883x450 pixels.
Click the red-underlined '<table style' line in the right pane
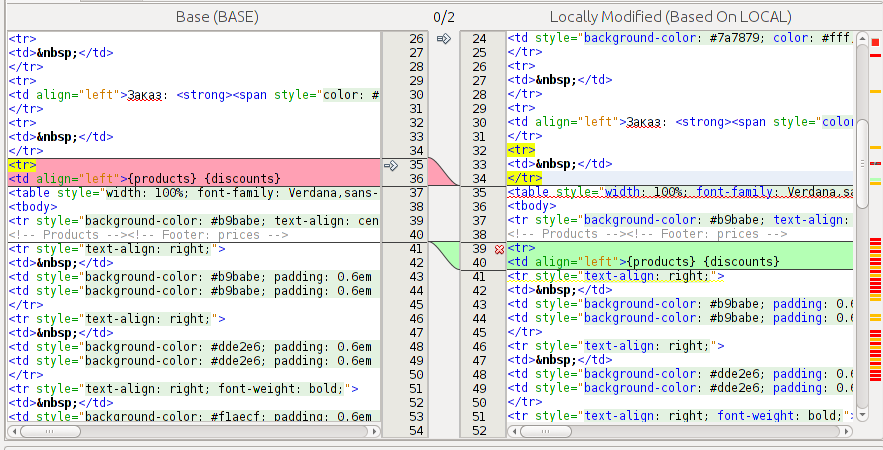click(680, 192)
